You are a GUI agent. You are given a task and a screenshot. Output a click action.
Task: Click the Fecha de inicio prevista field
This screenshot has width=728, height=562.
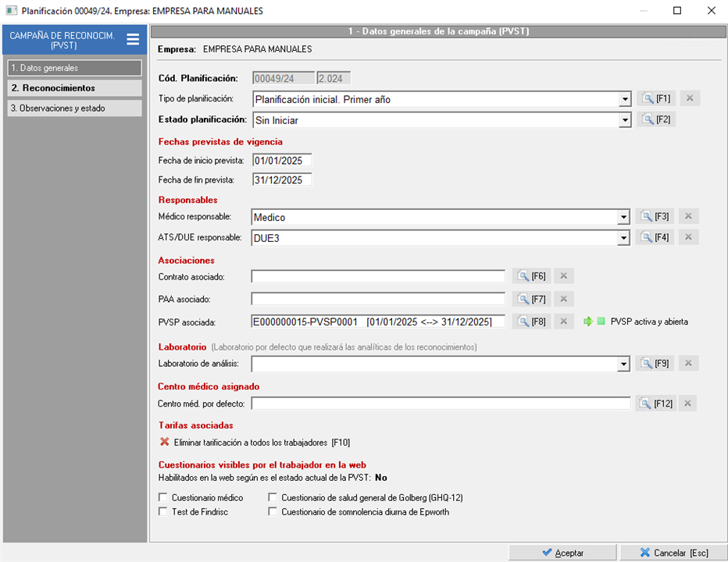point(281,161)
